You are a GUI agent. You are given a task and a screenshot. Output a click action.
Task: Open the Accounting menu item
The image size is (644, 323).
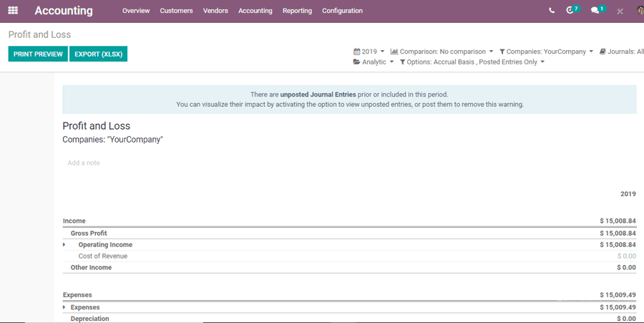[255, 11]
